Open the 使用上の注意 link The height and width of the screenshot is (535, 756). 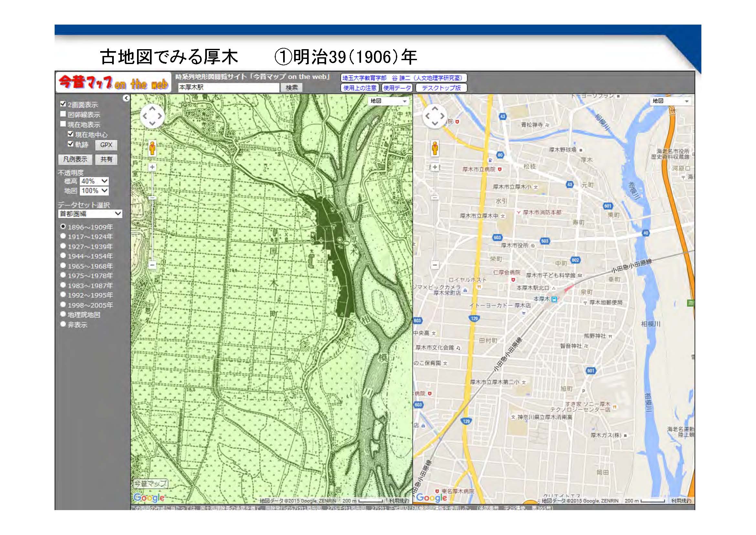coord(360,88)
